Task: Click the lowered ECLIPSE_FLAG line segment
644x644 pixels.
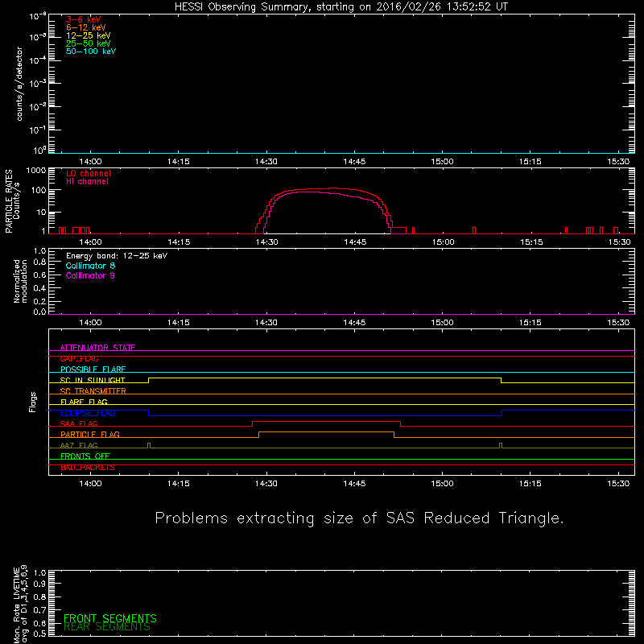Action: (x=325, y=415)
